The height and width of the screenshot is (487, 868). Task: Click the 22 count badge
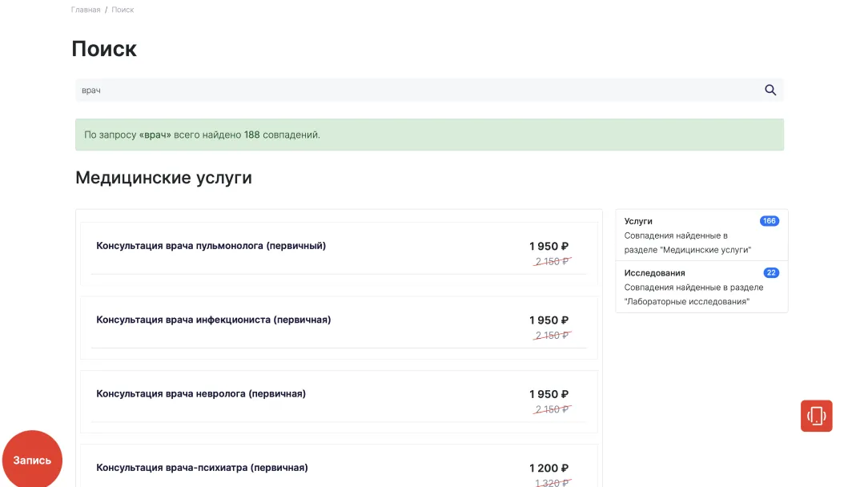(771, 272)
